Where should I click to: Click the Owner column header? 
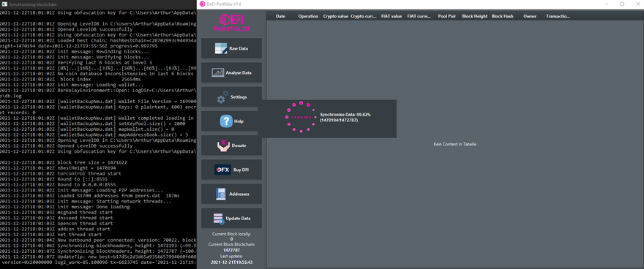[x=530, y=16]
